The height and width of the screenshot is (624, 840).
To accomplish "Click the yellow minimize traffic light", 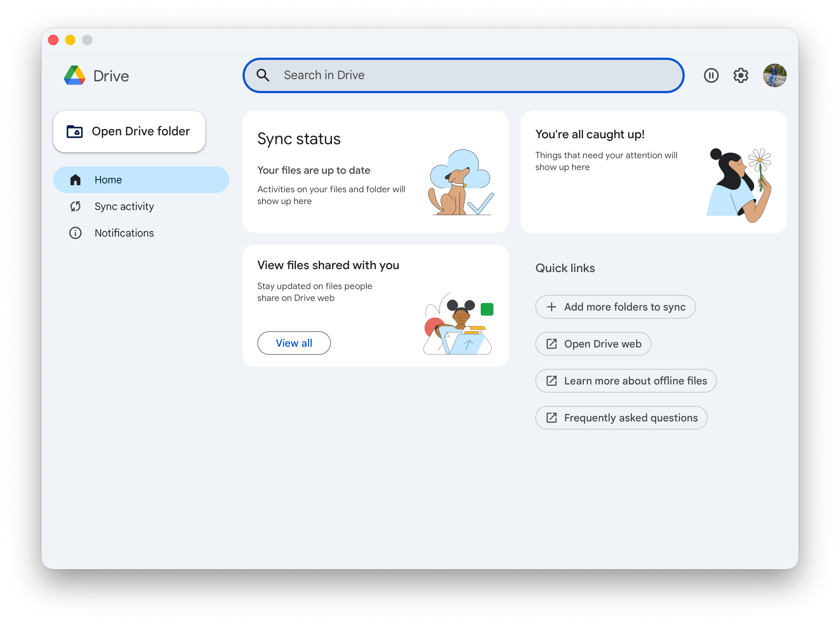I will click(70, 40).
